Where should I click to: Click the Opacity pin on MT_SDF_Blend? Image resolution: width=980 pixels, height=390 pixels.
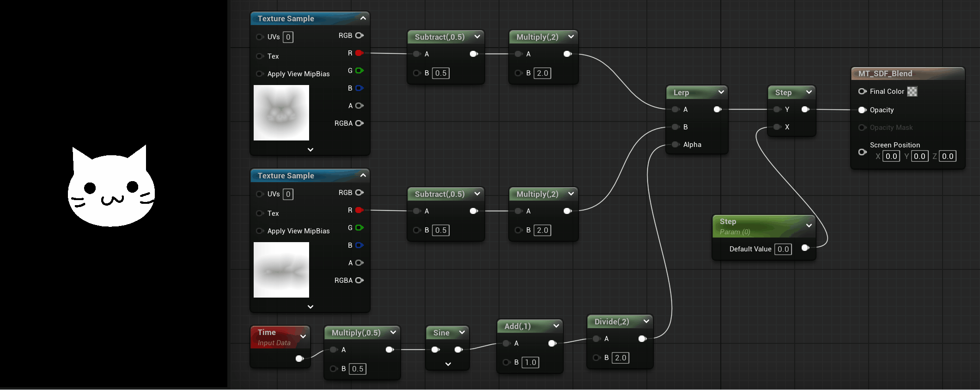click(862, 110)
